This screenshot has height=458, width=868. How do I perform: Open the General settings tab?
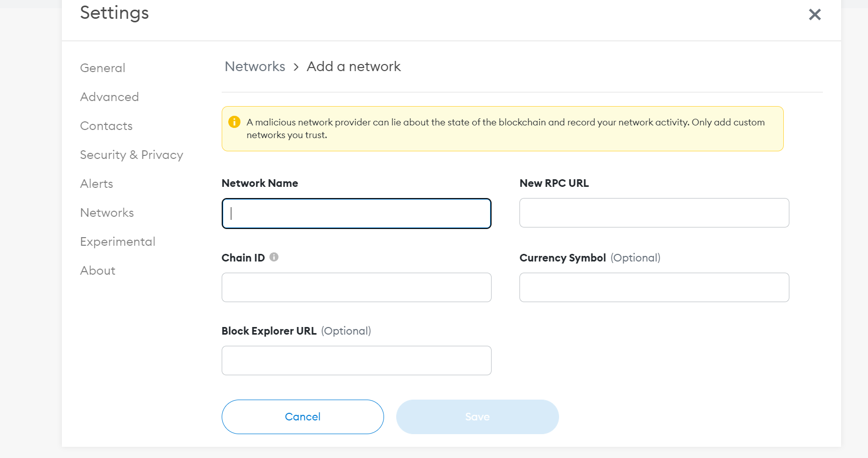click(102, 68)
